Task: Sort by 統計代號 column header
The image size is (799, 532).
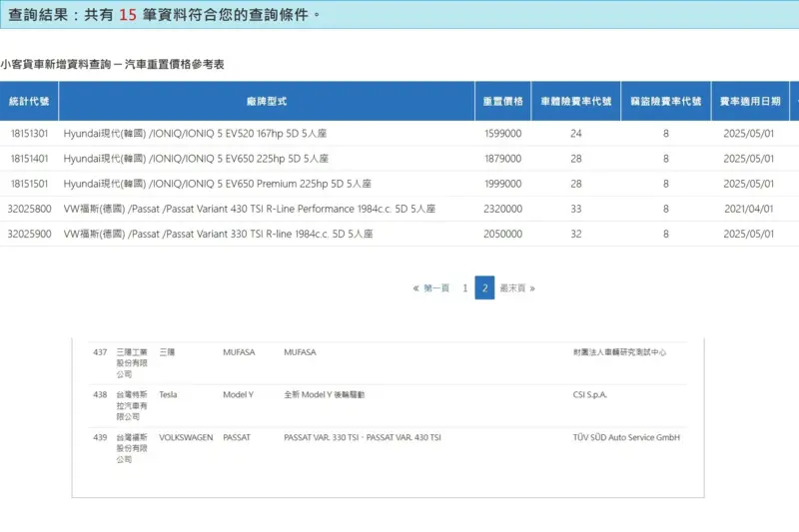Action: pyautogui.click(x=29, y=101)
